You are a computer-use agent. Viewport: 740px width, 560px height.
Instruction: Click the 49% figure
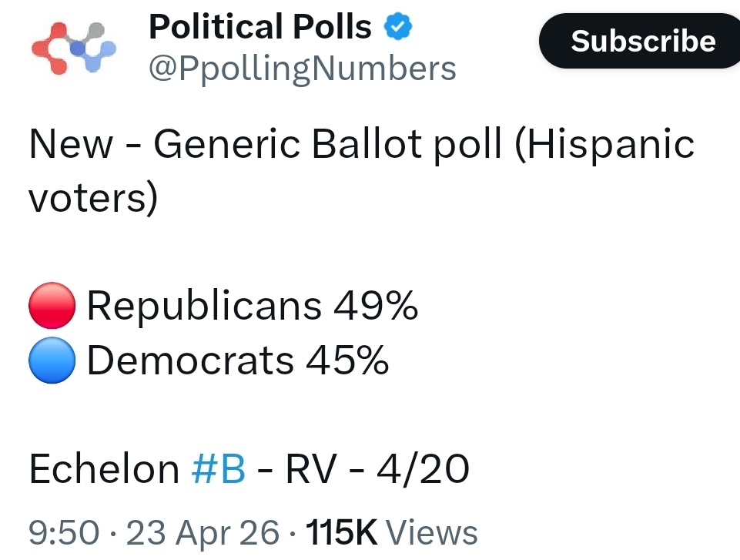tap(376, 307)
